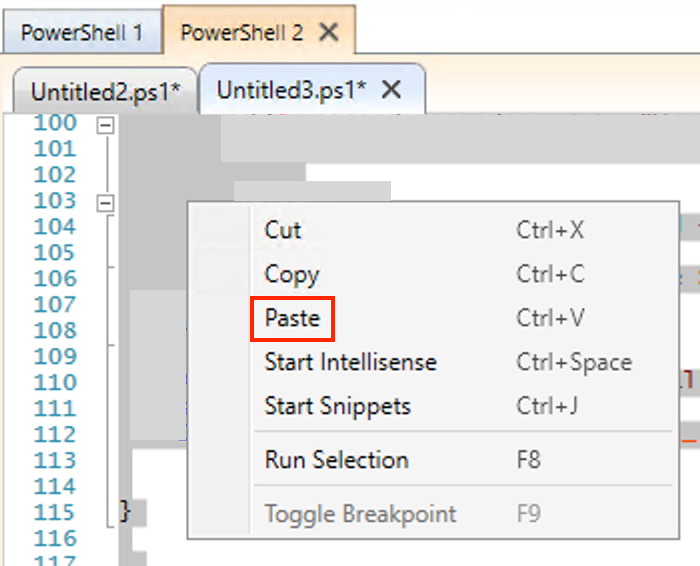
Task: Close the Untitled3.ps1 script tab
Action: [x=392, y=89]
